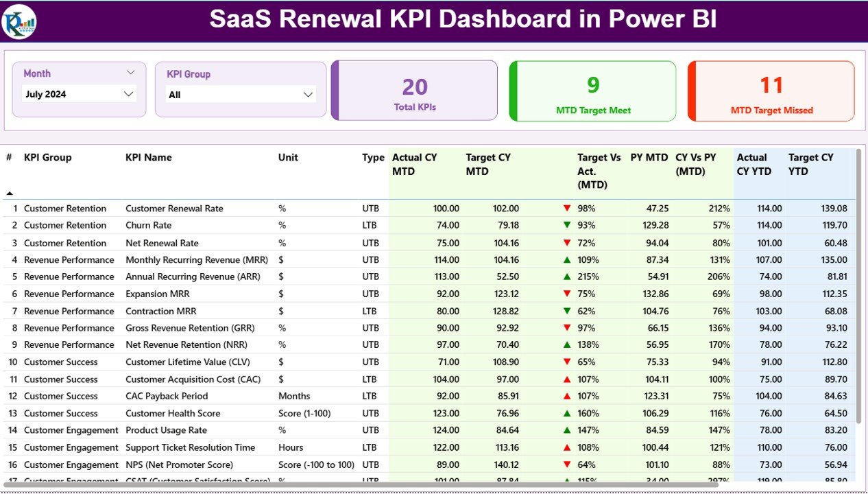The width and height of the screenshot is (868, 494).
Task: Click the red down triangle on NPS row
Action: coord(566,464)
